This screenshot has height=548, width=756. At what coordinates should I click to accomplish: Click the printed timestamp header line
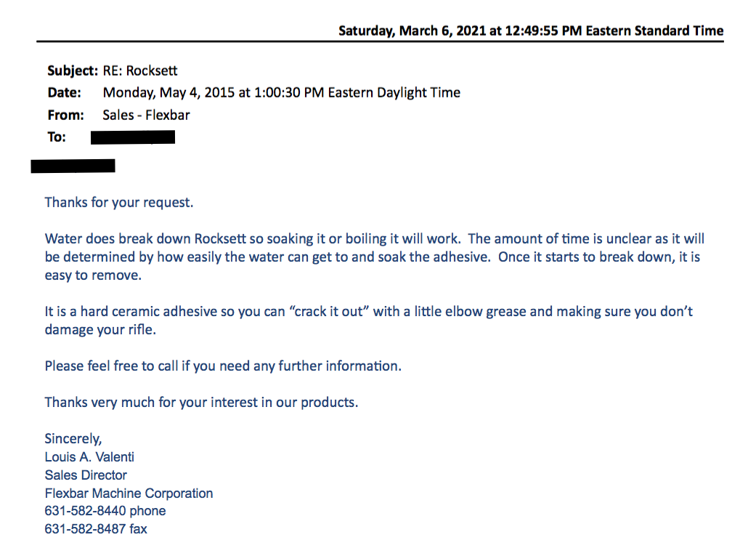(531, 31)
